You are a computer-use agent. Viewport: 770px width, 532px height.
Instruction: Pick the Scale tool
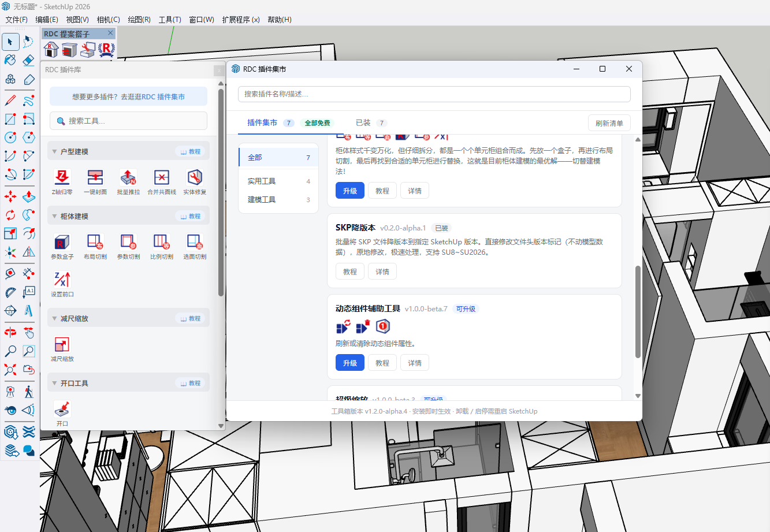(10, 233)
